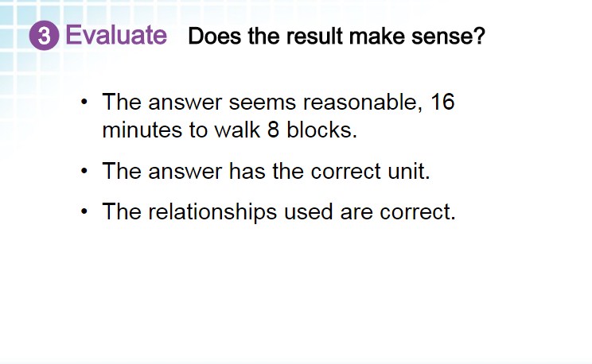The image size is (592, 364).
Task: Select the purple 'Evaluate' heading
Action: (x=116, y=35)
